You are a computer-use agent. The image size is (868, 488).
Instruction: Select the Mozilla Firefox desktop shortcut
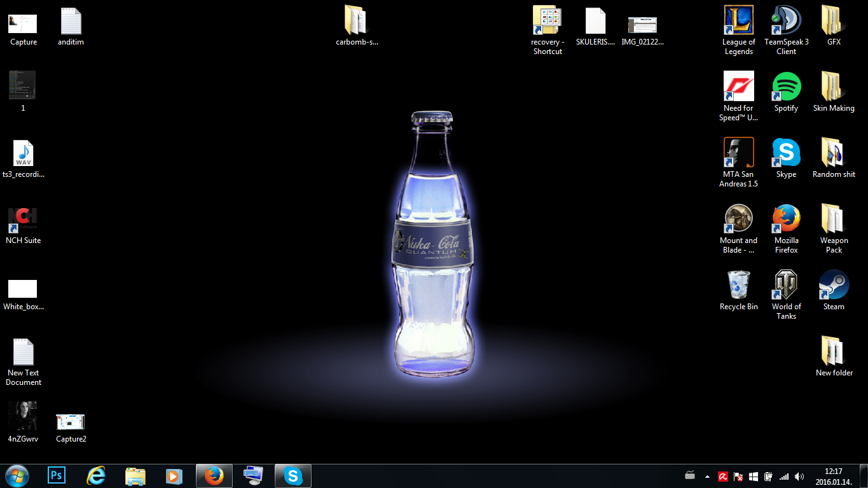pos(786,229)
